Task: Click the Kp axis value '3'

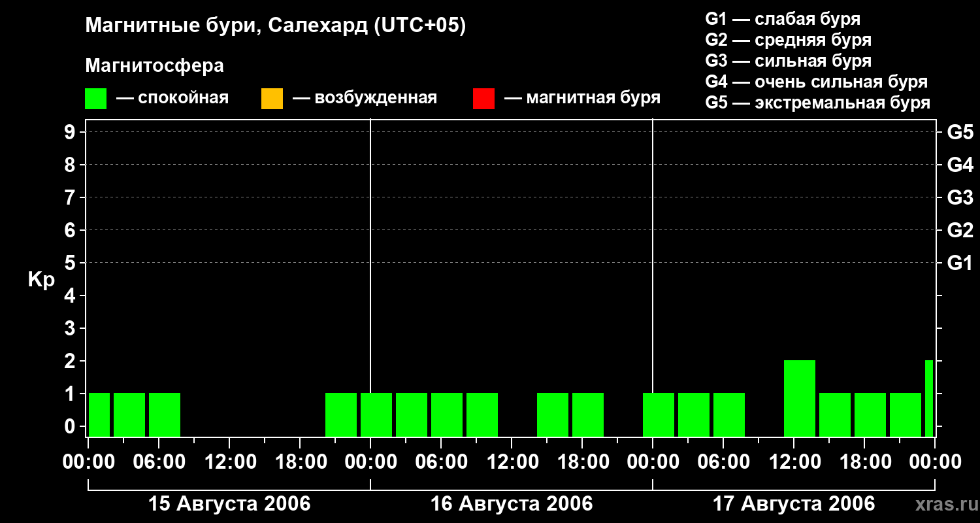Action: (71, 328)
